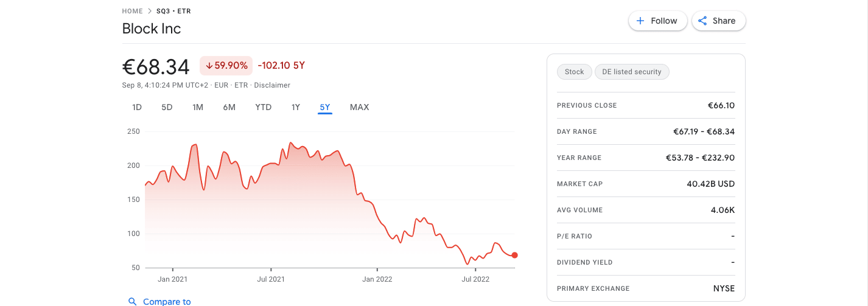The image size is (868, 306).
Task: Click the DE listed security chip
Action: tap(632, 72)
